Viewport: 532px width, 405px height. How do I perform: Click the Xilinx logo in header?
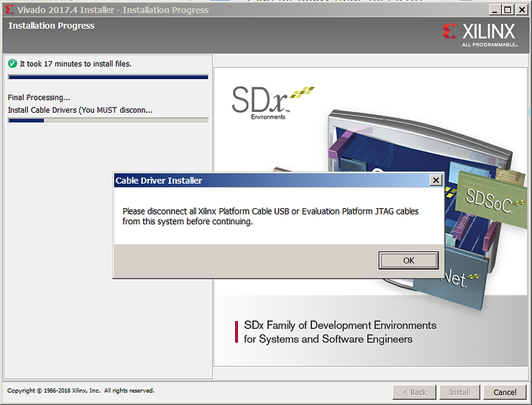(480, 33)
